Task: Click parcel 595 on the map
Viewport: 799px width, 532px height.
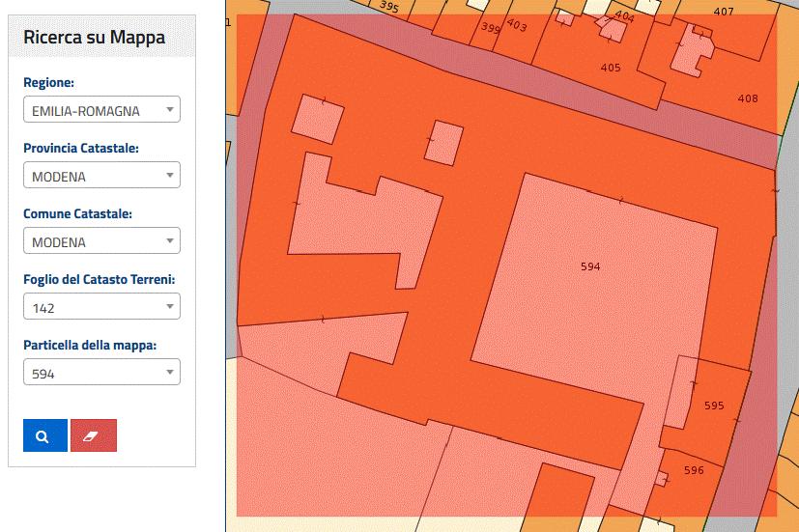Action: coord(714,406)
